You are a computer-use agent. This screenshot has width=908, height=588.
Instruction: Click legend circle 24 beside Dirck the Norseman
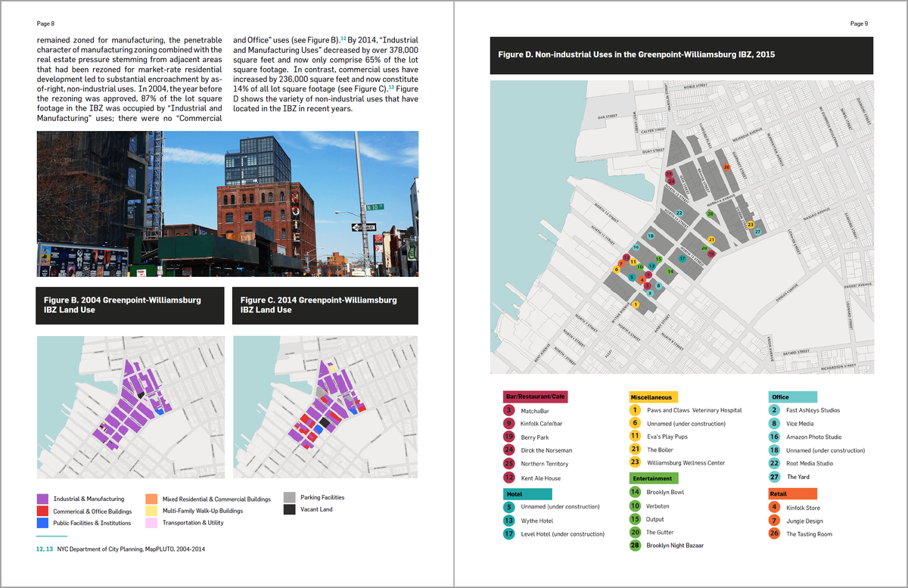[509, 450]
